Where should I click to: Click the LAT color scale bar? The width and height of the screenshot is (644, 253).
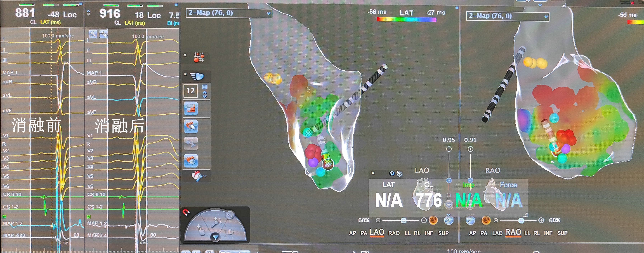tap(406, 20)
